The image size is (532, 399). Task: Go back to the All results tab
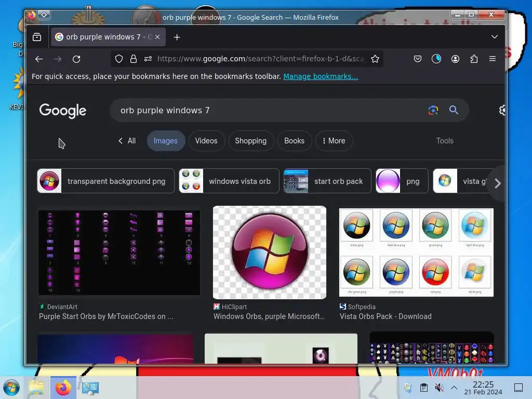(127, 141)
